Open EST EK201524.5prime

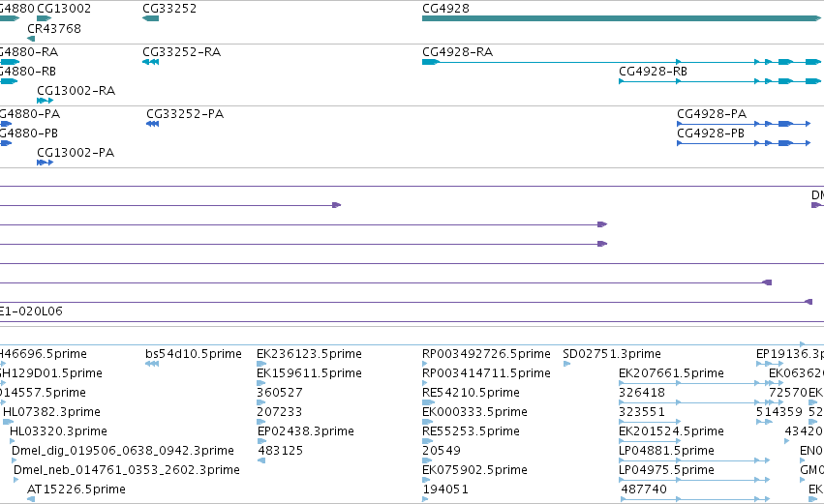pyautogui.click(x=671, y=431)
